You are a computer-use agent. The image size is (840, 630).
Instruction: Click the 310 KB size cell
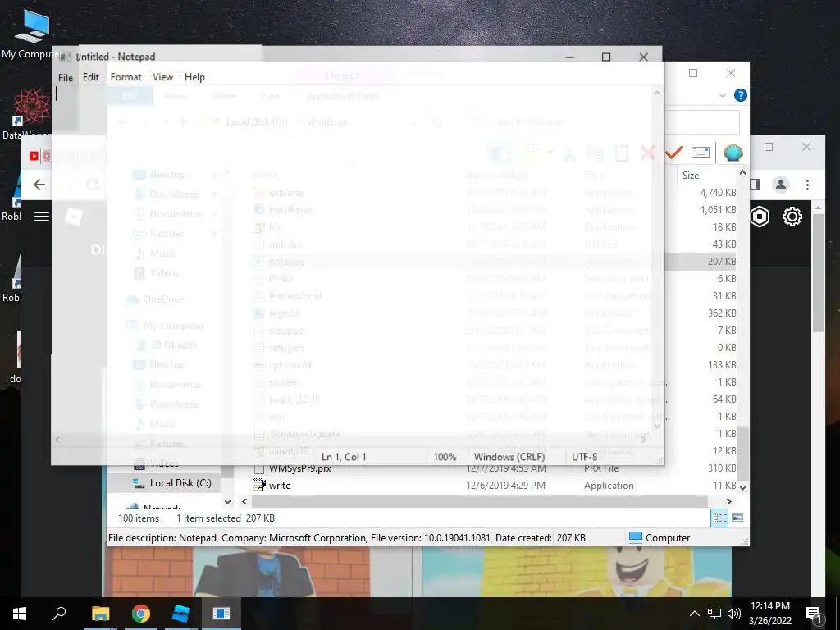click(x=722, y=468)
